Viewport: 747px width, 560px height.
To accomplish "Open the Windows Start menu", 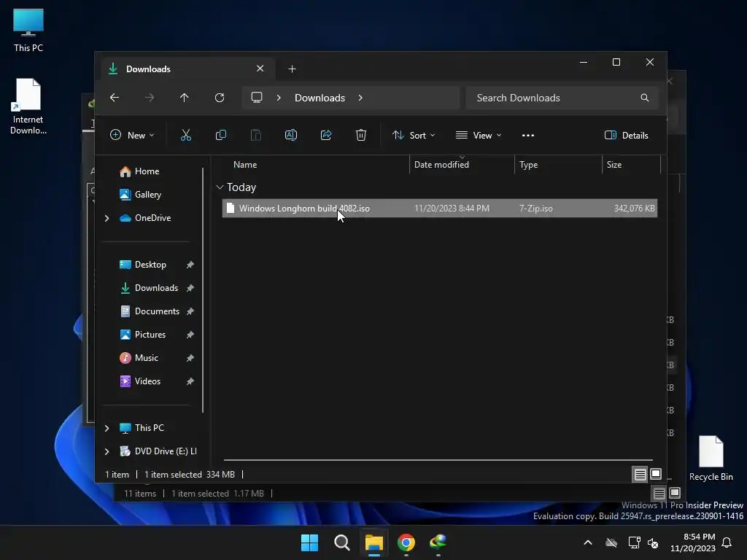I will (309, 542).
